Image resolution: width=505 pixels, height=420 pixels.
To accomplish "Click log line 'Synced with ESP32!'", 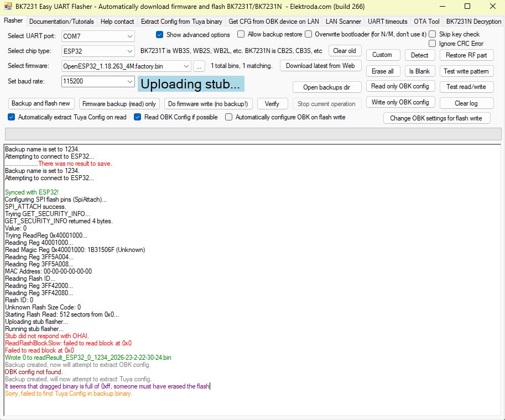I will pos(32,192).
